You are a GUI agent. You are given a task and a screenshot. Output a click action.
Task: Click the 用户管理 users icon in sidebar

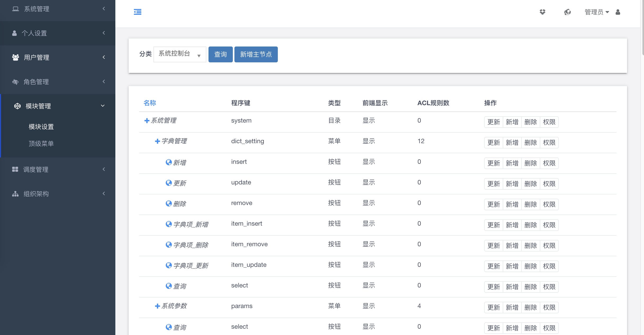15,57
